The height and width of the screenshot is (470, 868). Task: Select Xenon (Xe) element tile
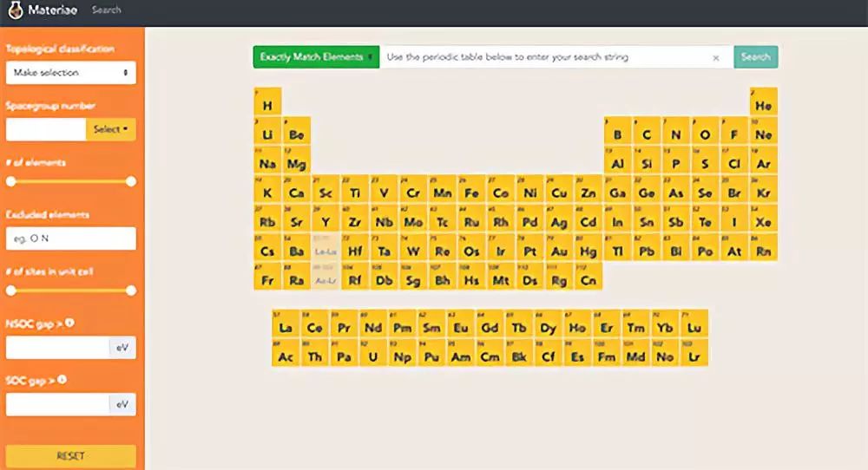pos(763,219)
